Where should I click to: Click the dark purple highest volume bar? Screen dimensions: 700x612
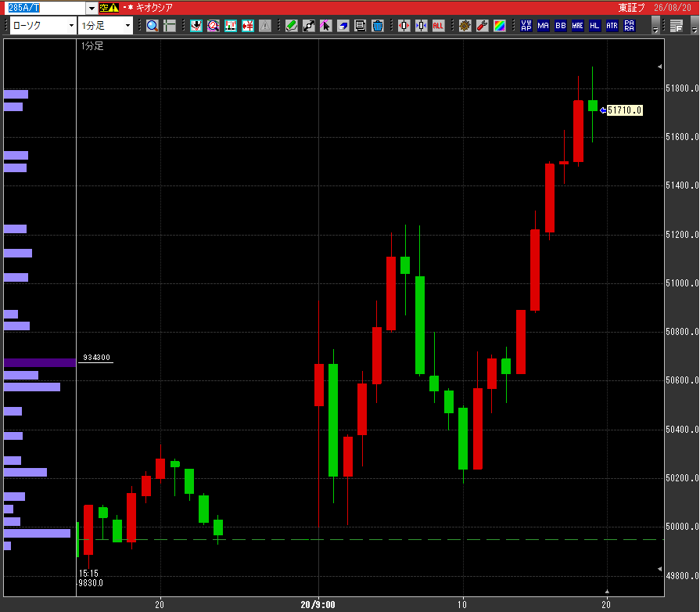[x=40, y=362]
